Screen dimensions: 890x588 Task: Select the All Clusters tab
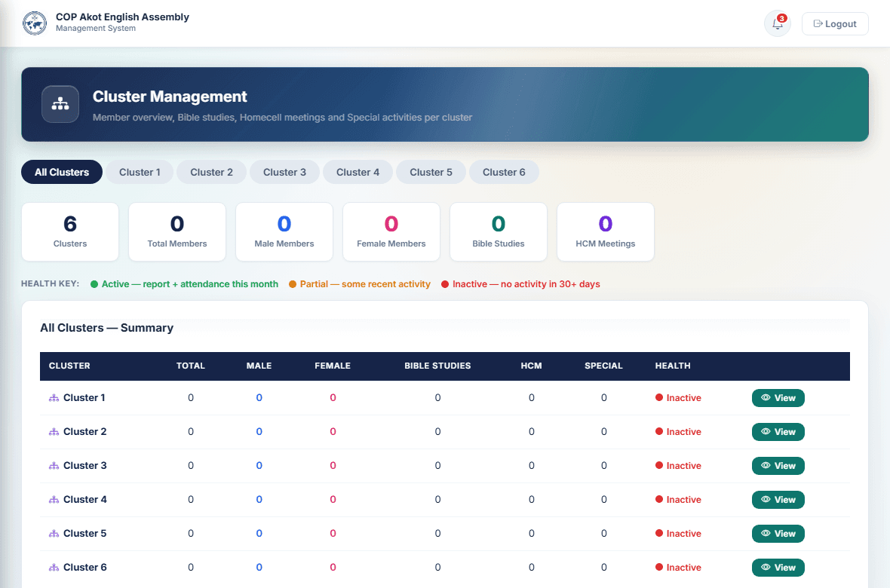coord(62,172)
